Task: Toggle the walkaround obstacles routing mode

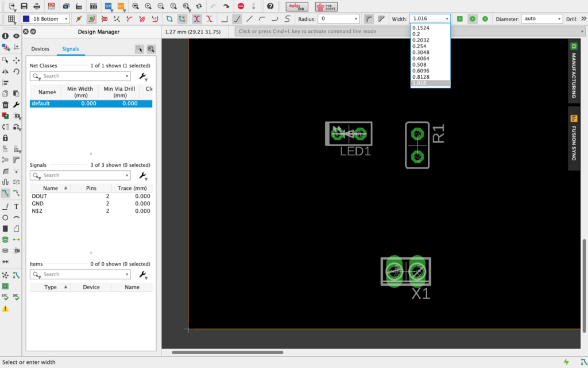Action: pos(91,19)
